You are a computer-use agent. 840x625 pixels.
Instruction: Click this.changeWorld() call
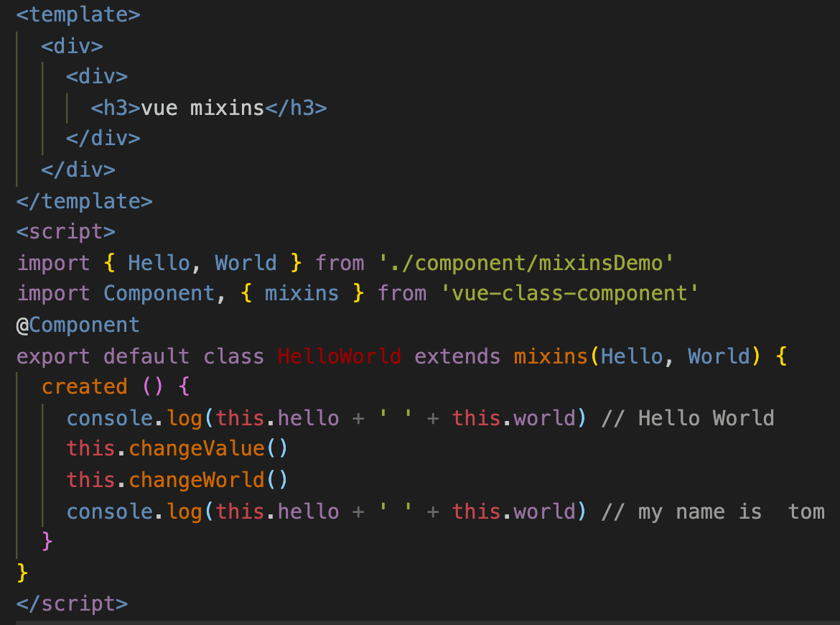177,480
